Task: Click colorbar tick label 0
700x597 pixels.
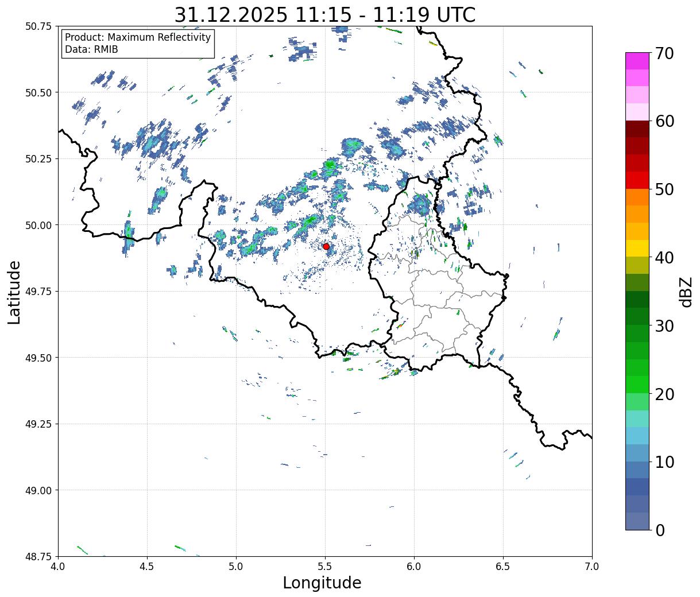Action: (660, 530)
